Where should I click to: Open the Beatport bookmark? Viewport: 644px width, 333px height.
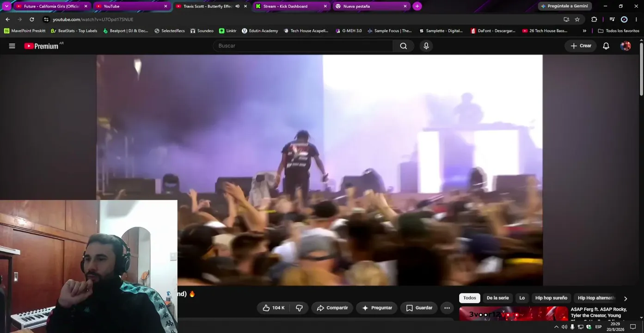(x=125, y=31)
